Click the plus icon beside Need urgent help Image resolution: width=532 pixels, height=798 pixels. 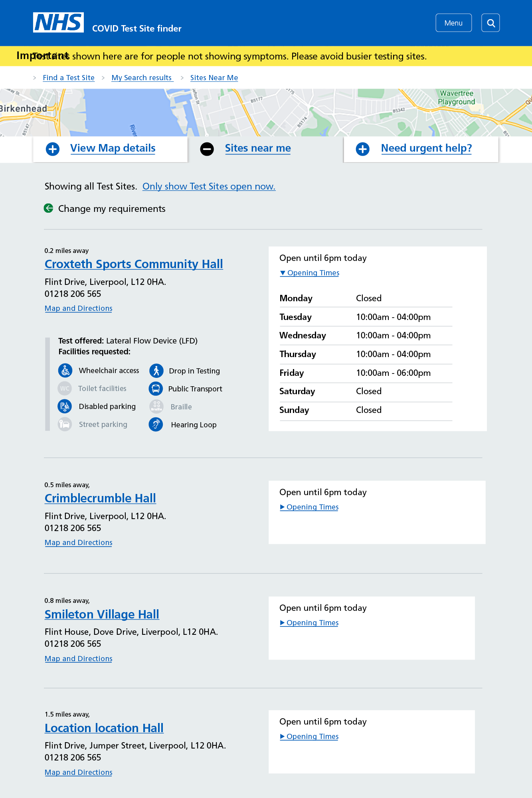pos(363,149)
